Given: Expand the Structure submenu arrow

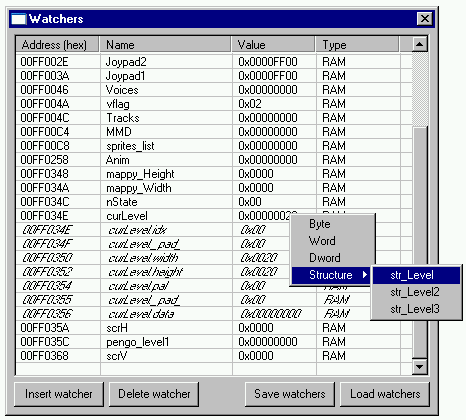Looking at the screenshot, I should point(365,275).
